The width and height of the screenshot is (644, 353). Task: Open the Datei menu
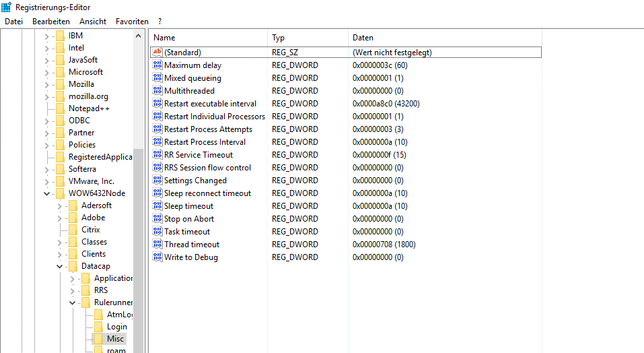[13, 22]
